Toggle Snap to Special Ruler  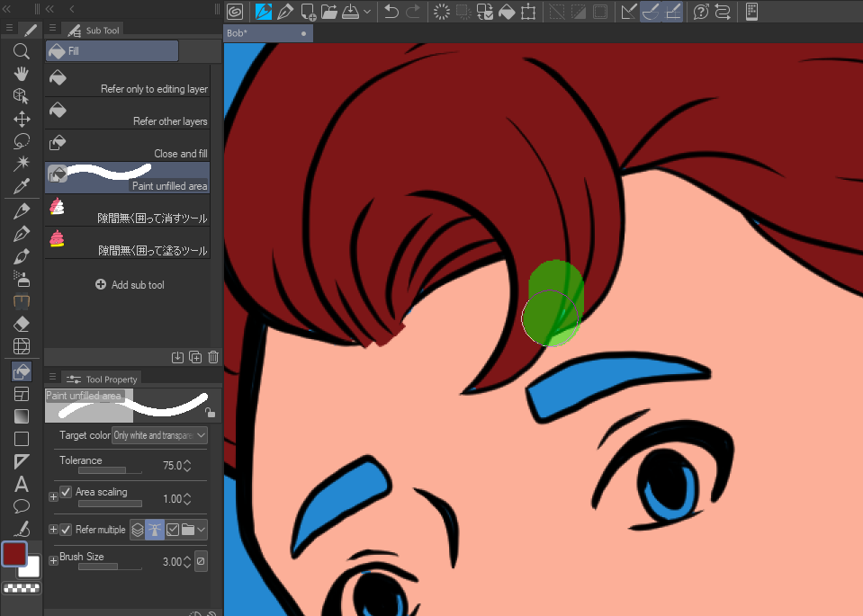[x=651, y=11]
